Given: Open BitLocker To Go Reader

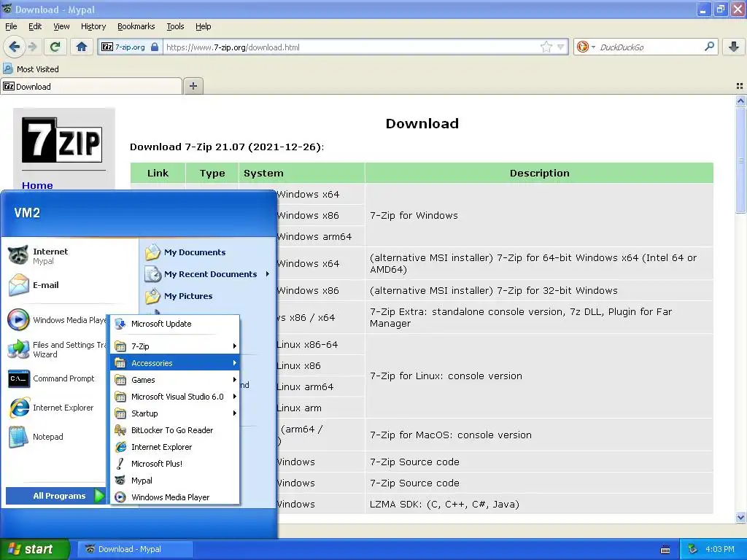Looking at the screenshot, I should [x=174, y=430].
